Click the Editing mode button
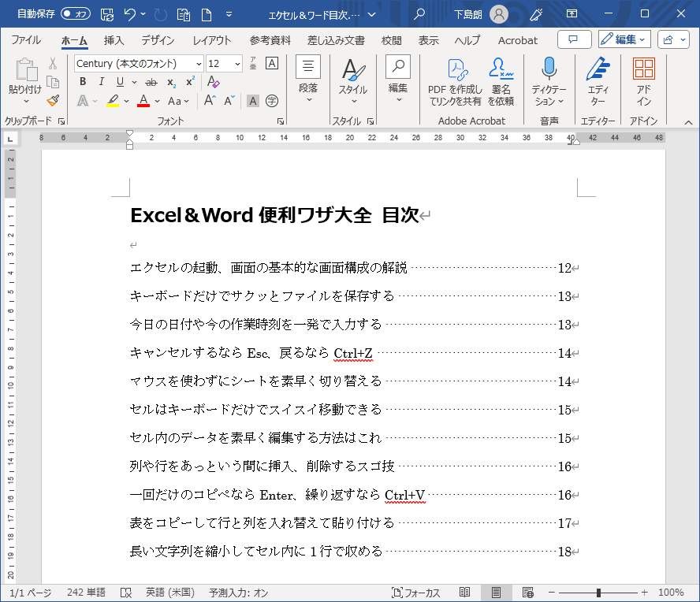700x602 pixels. point(624,39)
